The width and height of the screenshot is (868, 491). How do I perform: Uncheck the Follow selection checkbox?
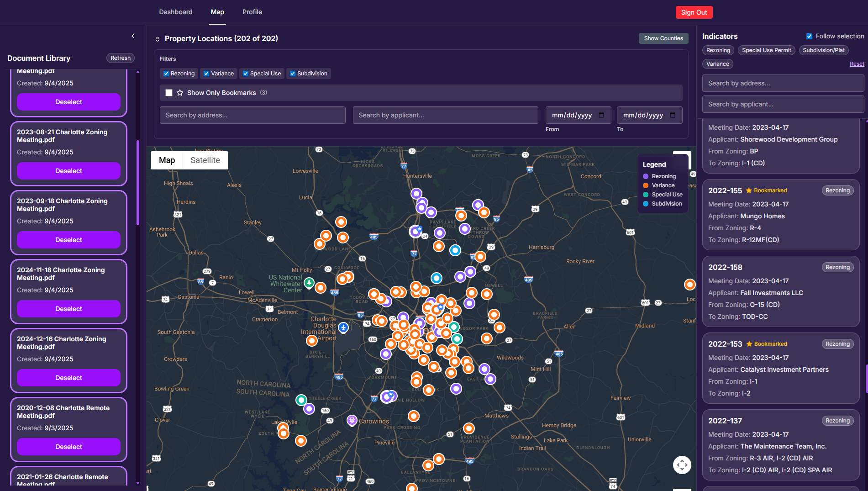click(x=809, y=36)
